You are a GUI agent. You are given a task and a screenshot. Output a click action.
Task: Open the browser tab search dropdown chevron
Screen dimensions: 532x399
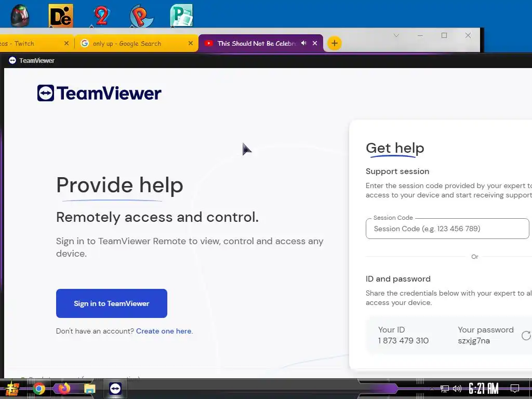pyautogui.click(x=396, y=35)
